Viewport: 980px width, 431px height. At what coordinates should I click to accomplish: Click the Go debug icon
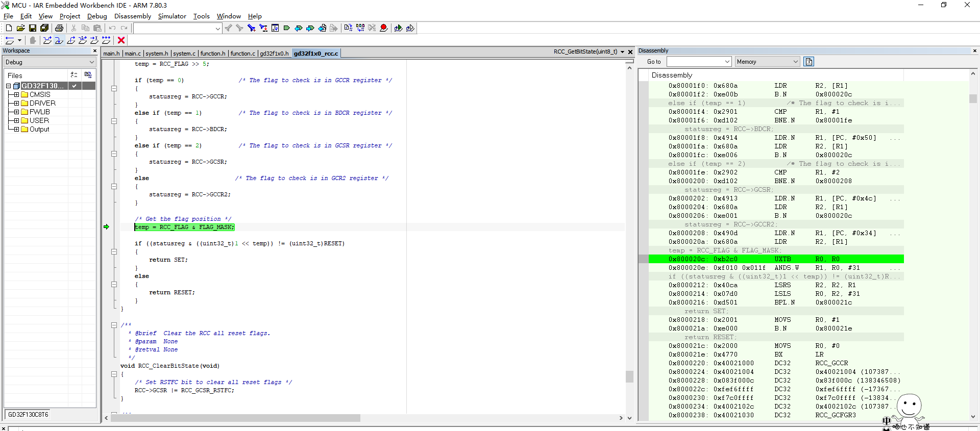pos(106,40)
